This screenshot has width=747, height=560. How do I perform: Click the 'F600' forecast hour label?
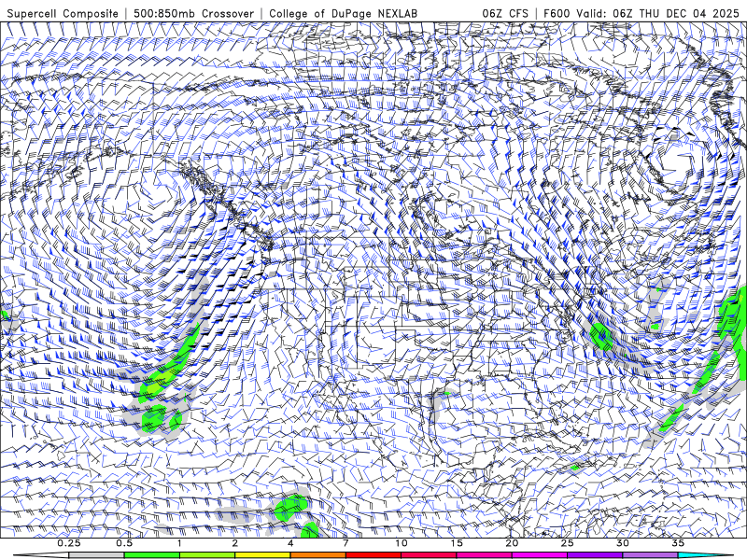pyautogui.click(x=557, y=13)
